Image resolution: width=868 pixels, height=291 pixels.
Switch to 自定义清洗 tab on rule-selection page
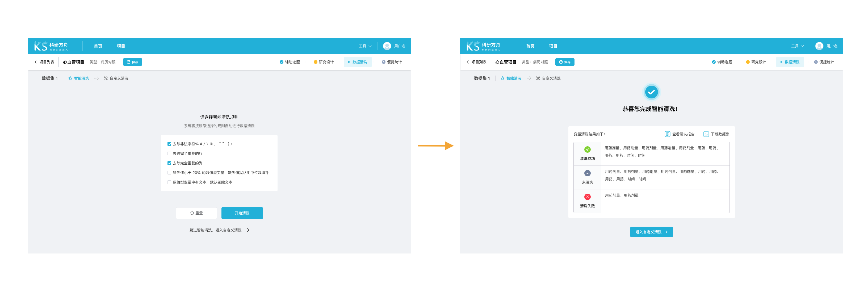tap(116, 78)
